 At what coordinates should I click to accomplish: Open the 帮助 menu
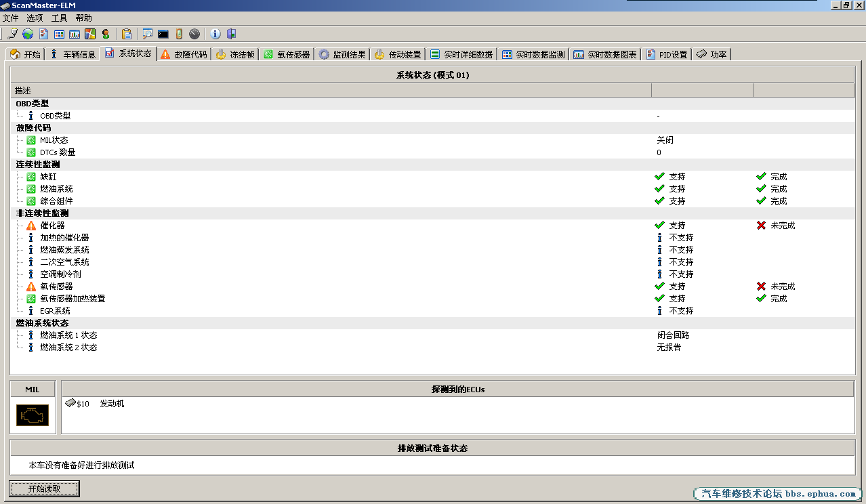point(84,18)
